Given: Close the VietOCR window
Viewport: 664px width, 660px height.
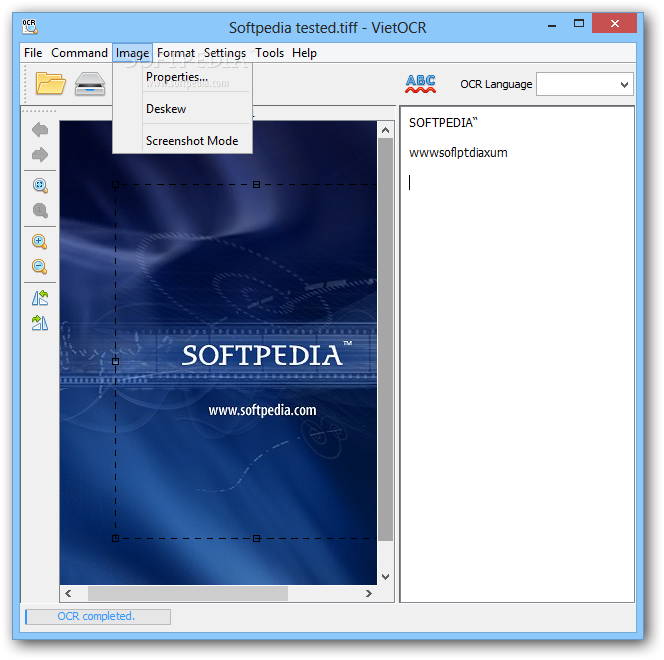Looking at the screenshot, I should 614,23.
